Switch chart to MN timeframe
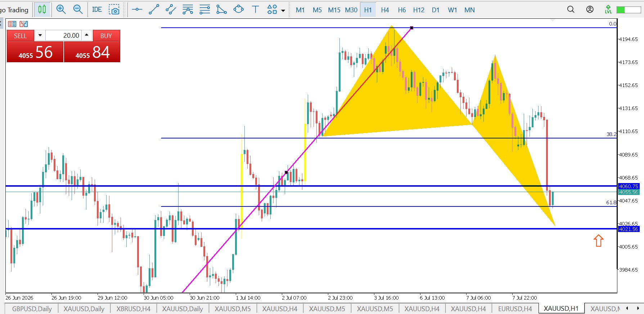Screen dimensions: 644x314 [469, 10]
